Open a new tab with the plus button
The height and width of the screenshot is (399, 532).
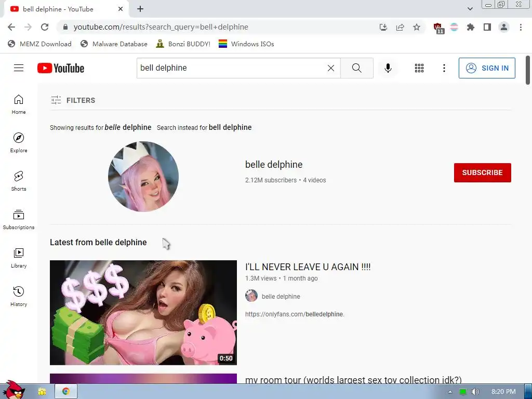(140, 9)
